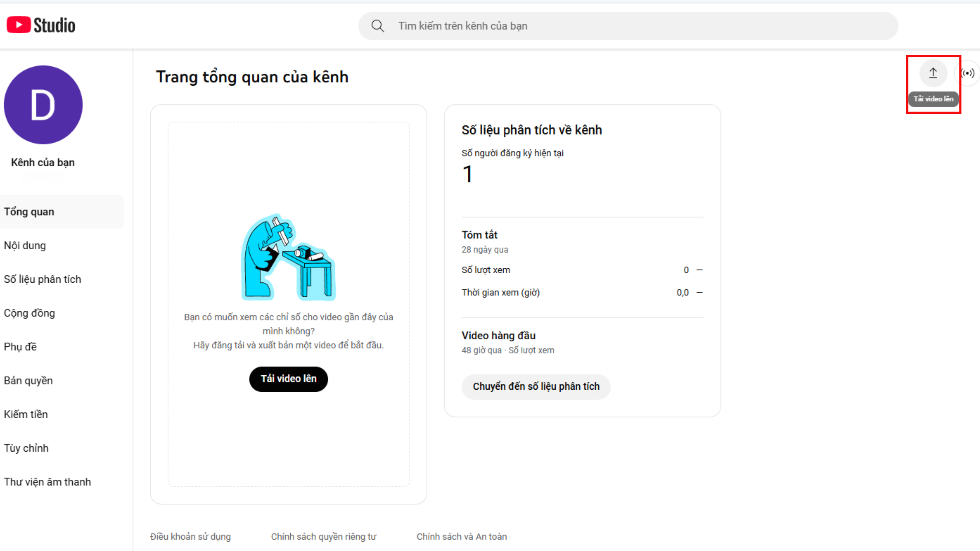The image size is (980, 551).
Task: Open Chính sách và An toàn link
Action: pos(461,537)
